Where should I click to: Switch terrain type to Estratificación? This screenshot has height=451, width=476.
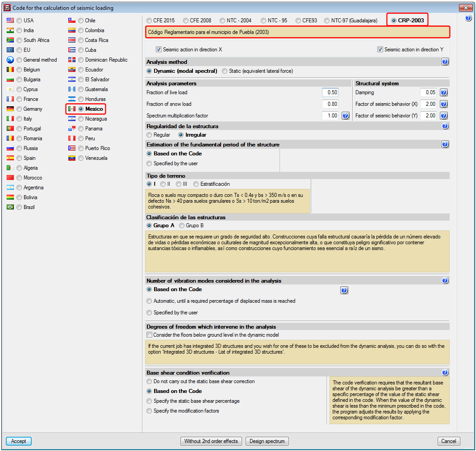(196, 184)
